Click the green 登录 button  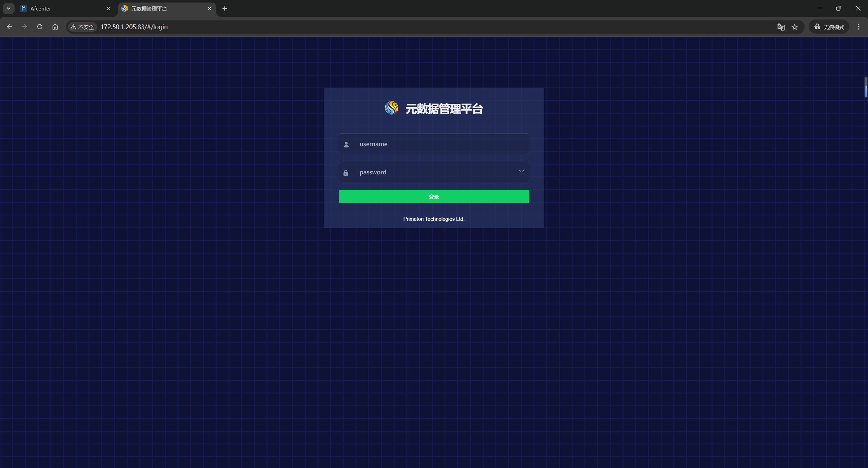click(434, 197)
